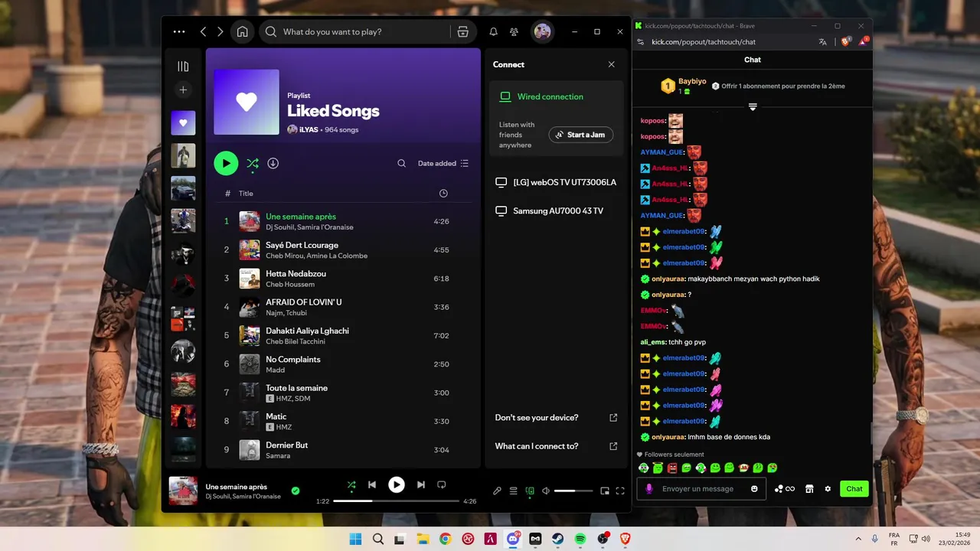Open the Friend Activity icon

[514, 31]
